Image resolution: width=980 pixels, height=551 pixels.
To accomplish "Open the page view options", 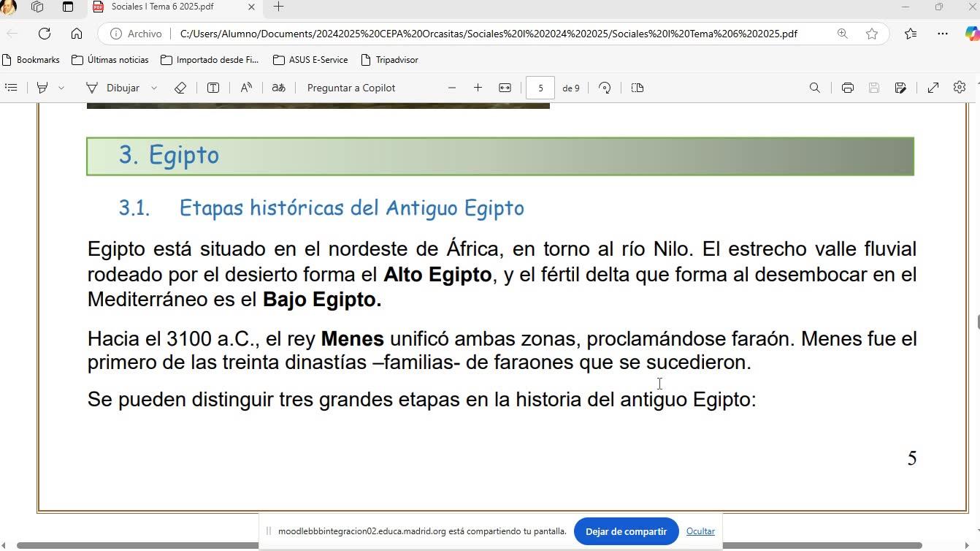I will [x=638, y=88].
